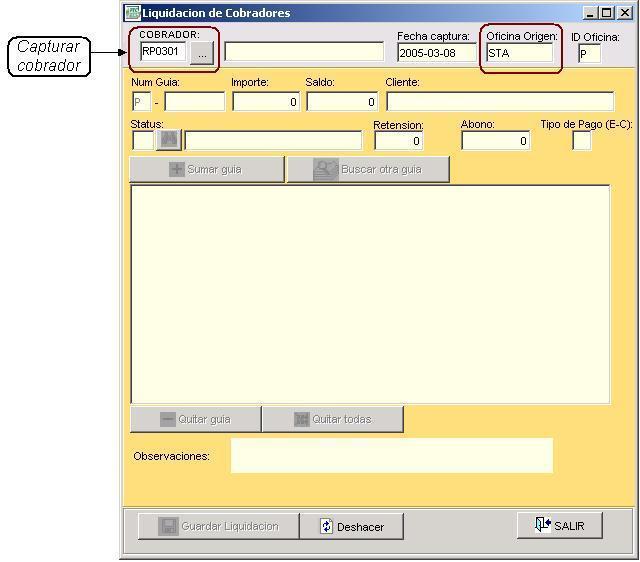Click the binoculars icon beside Status field
640x562 pixels.
point(169,141)
